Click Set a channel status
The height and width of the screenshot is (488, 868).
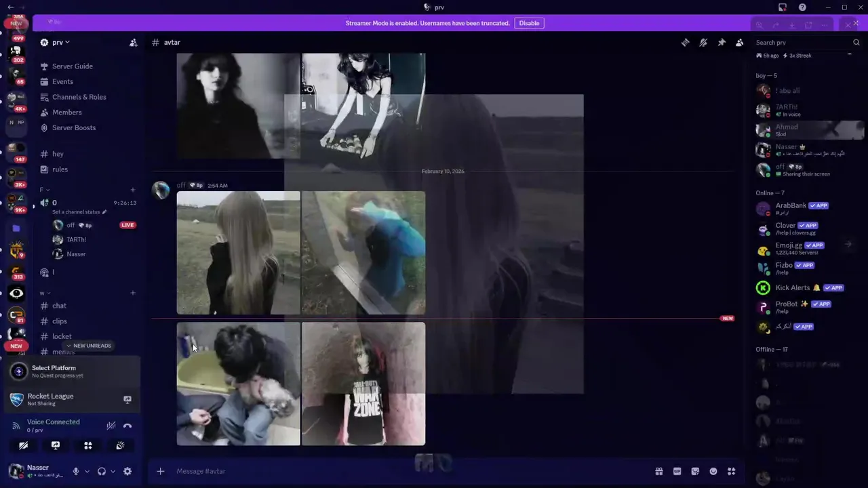(x=79, y=212)
